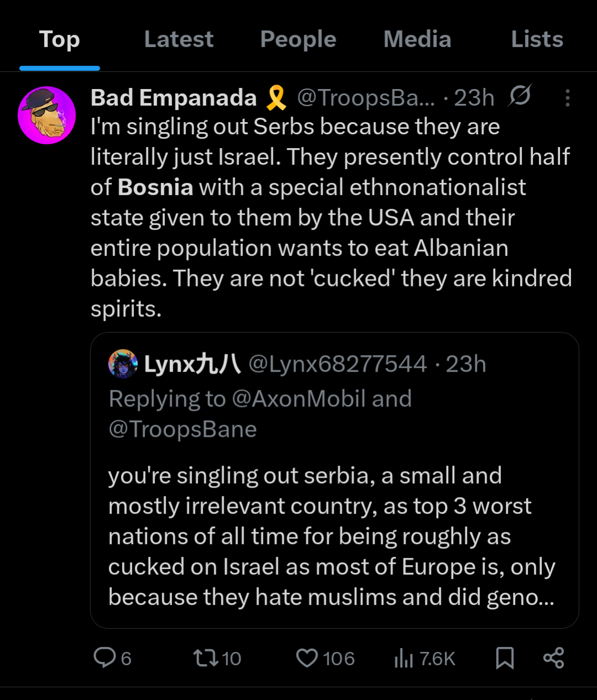
Task: Open the Lists tab
Action: coord(537,39)
